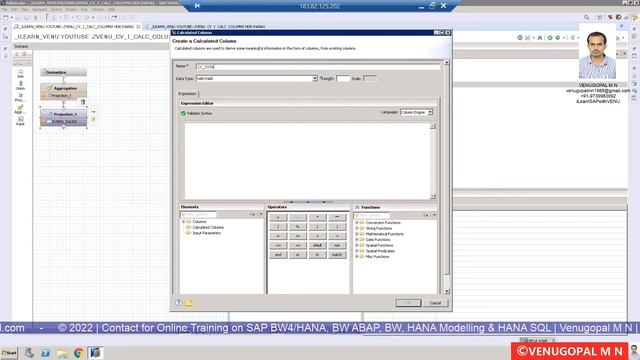Insert the divide operator
Image resolution: width=640 pixels, height=360 pixels.
[x=278, y=227]
